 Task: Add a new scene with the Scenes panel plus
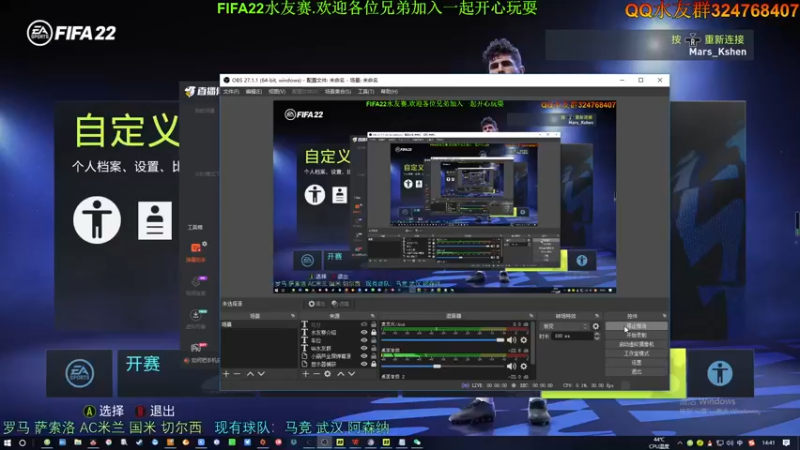pos(226,374)
